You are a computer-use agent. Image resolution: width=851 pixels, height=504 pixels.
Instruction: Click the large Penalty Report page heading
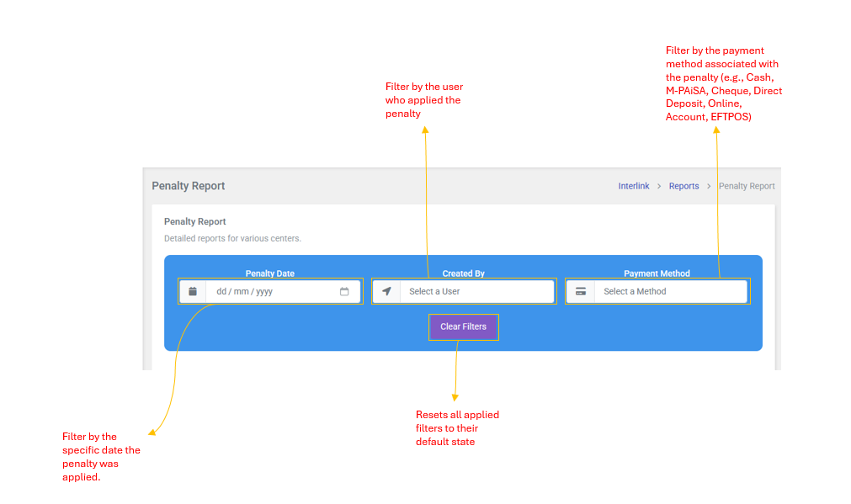pyautogui.click(x=189, y=186)
